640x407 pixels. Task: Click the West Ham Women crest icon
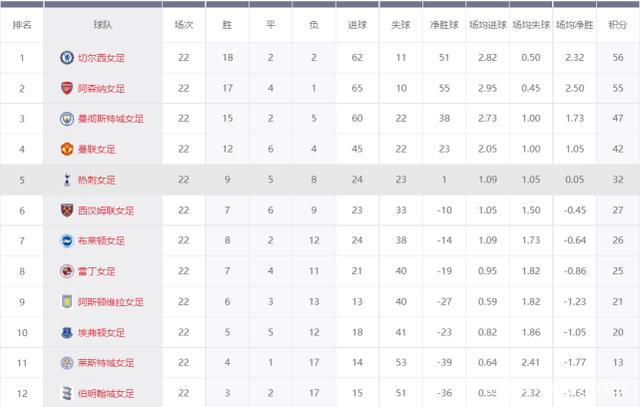point(67,210)
